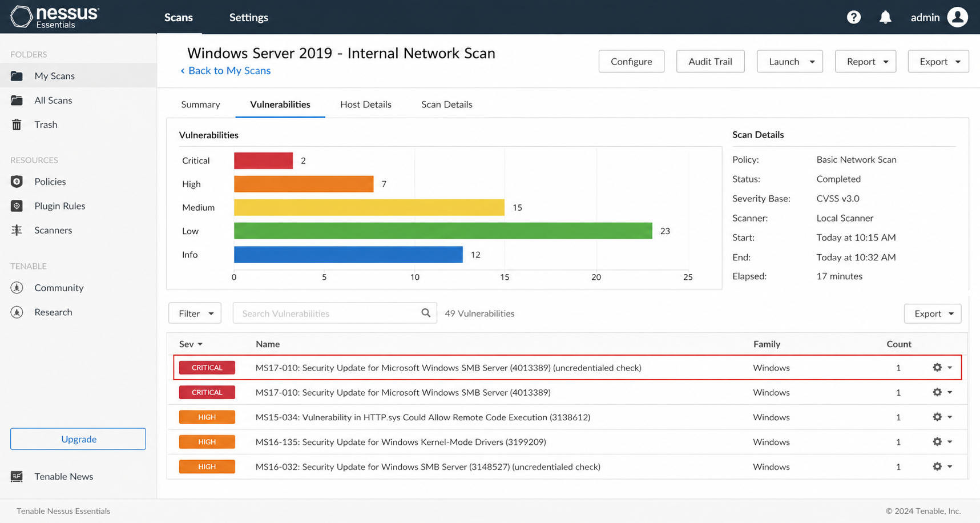Click gear icon for MS15-034 row
The image size is (980, 523).
937,417
